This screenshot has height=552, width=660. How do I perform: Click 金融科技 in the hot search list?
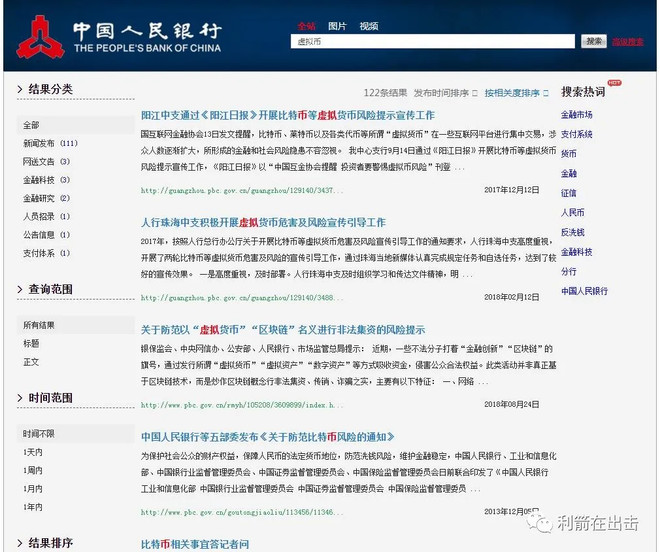pos(576,252)
